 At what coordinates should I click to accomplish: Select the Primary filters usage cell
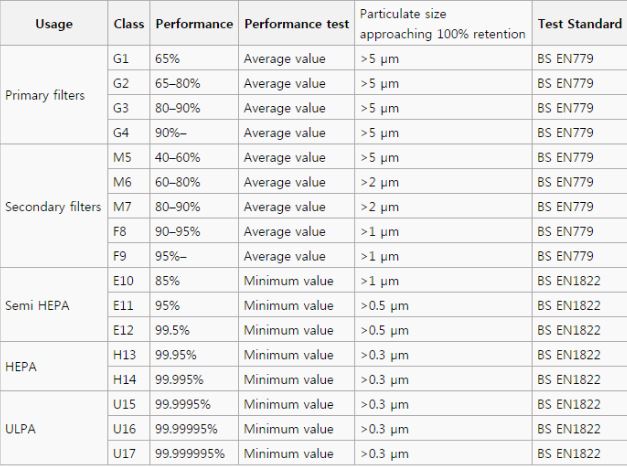[x=54, y=95]
